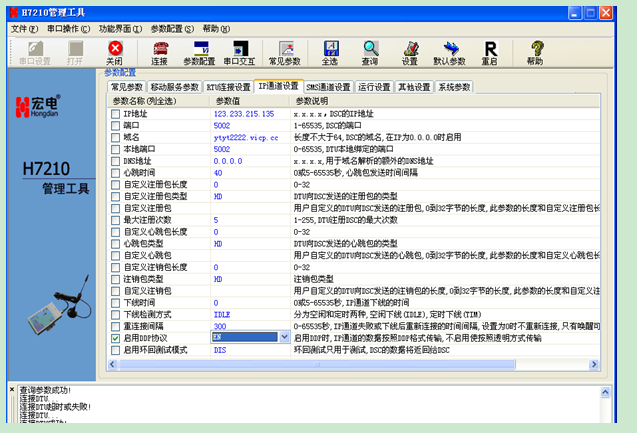Screen dimensions: 637x433
Task: Switch to the SMS通道设置 tab
Action: tap(329, 87)
